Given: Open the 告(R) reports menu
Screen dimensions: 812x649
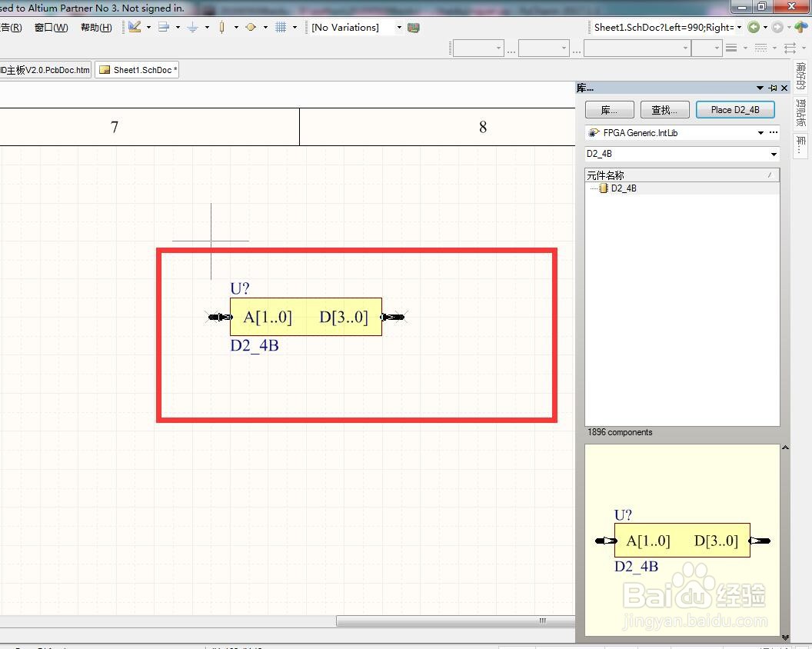Looking at the screenshot, I should 11,28.
